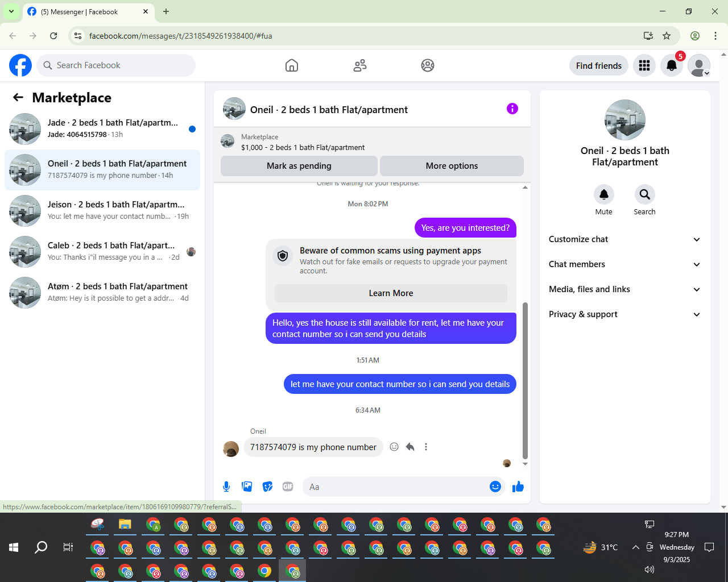The width and height of the screenshot is (728, 582).
Task: Open File Explorer from taskbar
Action: 125,524
